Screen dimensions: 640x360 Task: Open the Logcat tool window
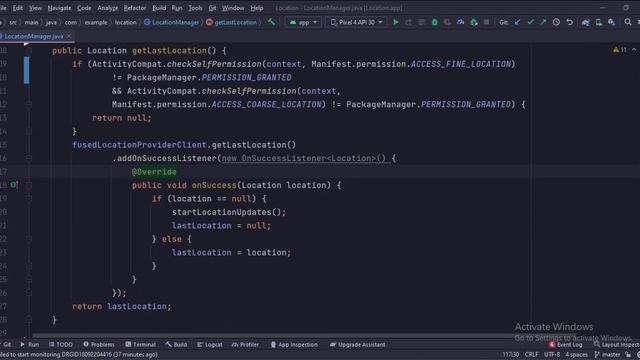210,344
